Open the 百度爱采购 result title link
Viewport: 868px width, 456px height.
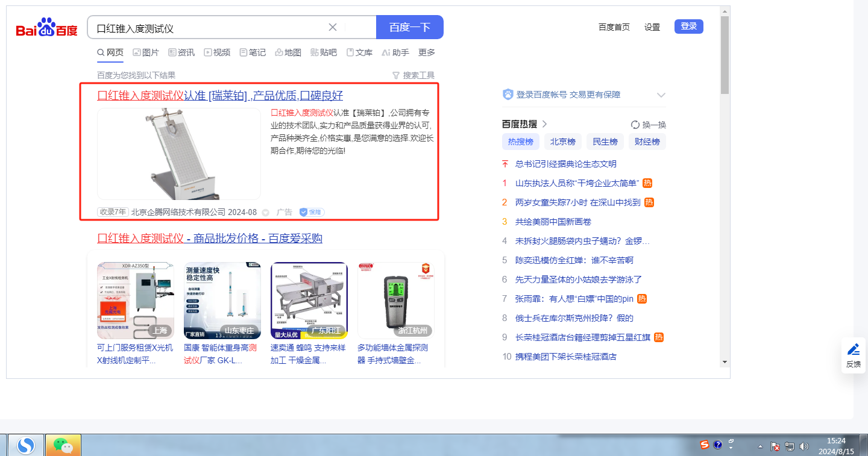click(210, 238)
